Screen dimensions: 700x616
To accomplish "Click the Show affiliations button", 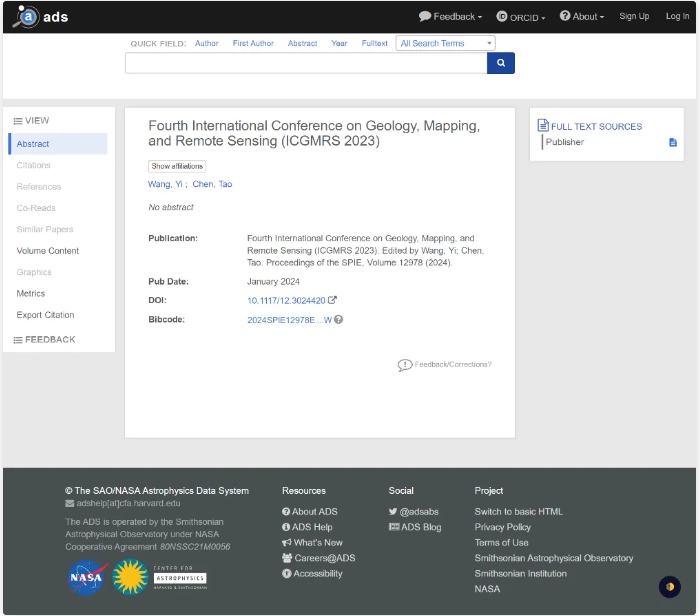I will point(177,166).
